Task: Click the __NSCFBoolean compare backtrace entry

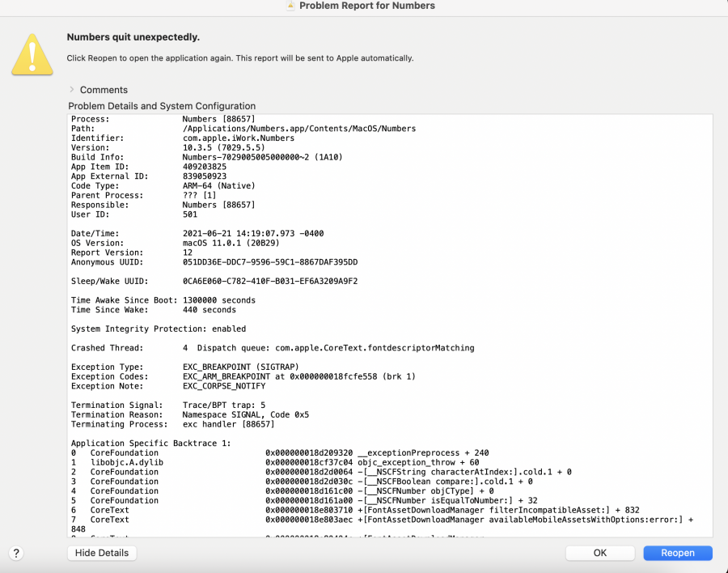Action: 445,482
